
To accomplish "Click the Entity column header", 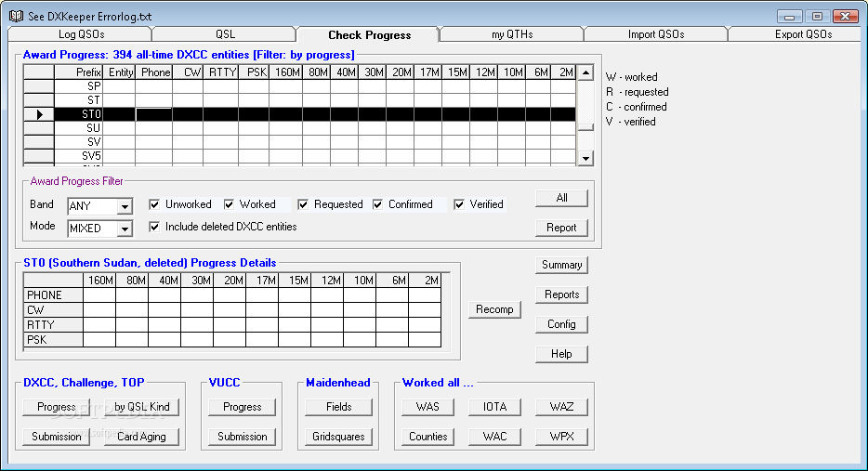I will pyautogui.click(x=119, y=72).
